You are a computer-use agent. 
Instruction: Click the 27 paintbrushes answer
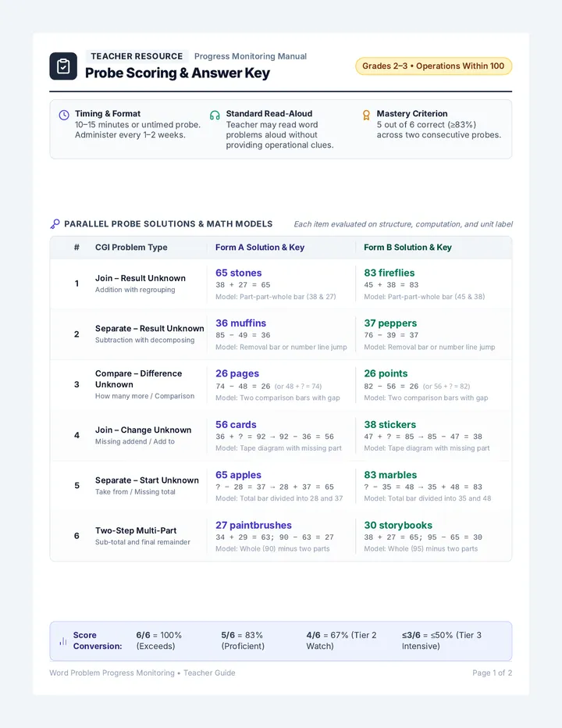(254, 525)
